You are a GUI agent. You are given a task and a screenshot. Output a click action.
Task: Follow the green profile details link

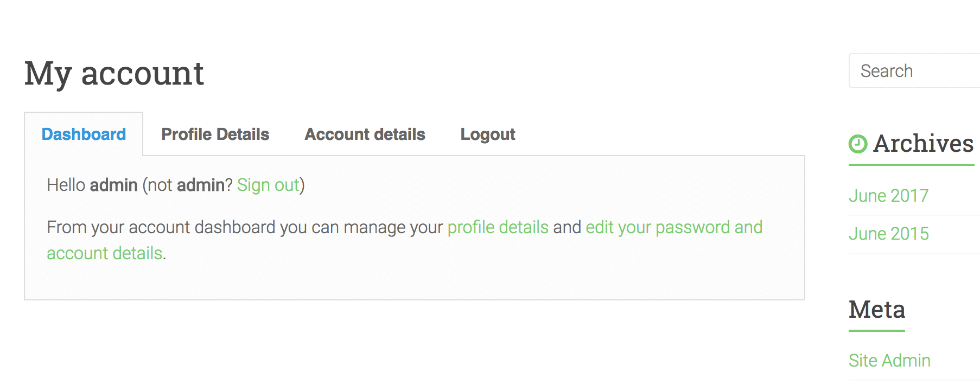click(498, 227)
